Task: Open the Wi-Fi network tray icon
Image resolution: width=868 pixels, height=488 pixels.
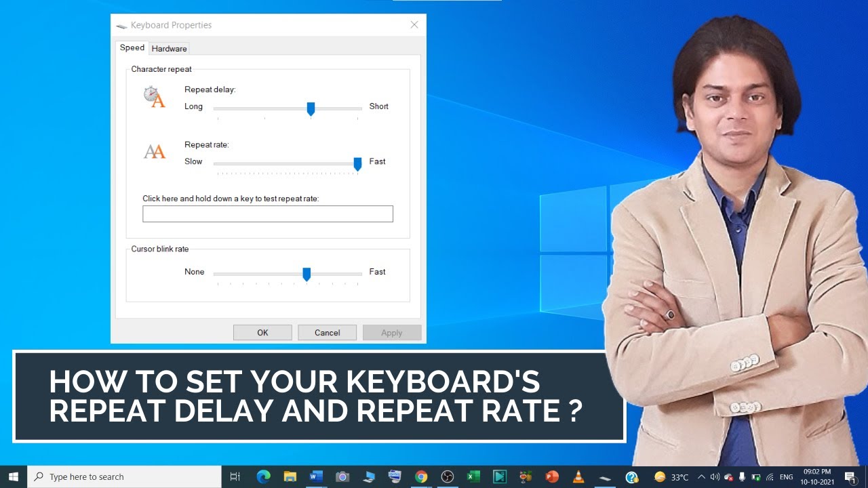Action: point(770,477)
